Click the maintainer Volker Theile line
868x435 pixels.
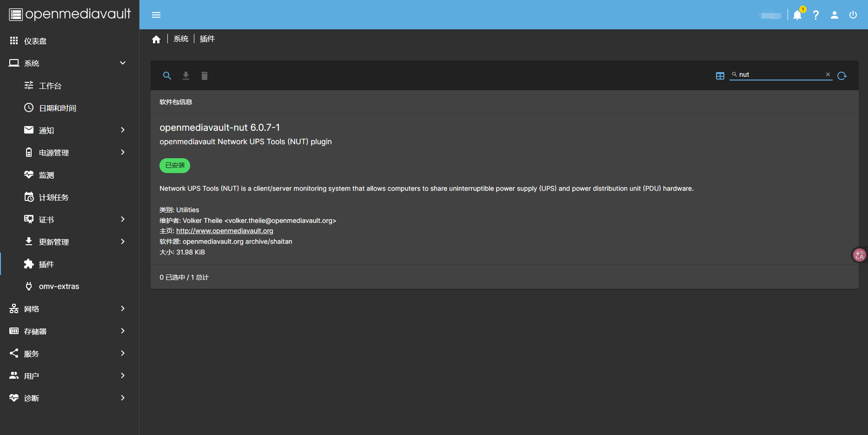pos(248,221)
